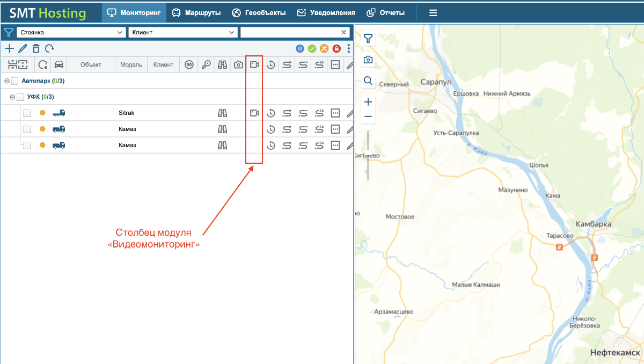Zoom in the map with plus button
The width and height of the screenshot is (644, 364).
point(368,102)
